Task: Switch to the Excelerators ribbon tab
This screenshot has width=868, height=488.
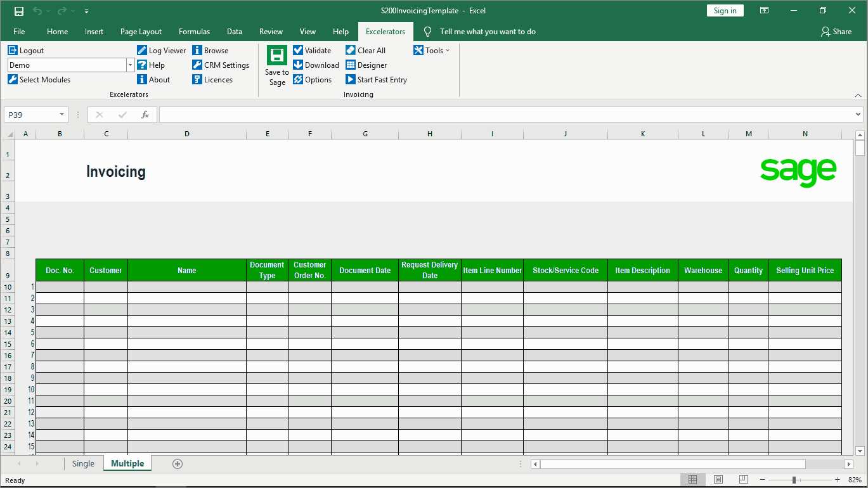Action: [x=385, y=31]
